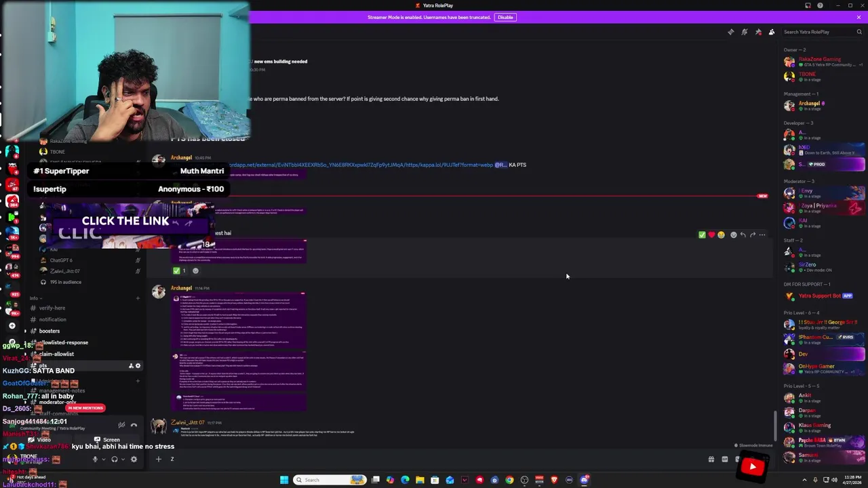Create channel in the Info category
Image resolution: width=868 pixels, height=488 pixels.
(x=138, y=298)
